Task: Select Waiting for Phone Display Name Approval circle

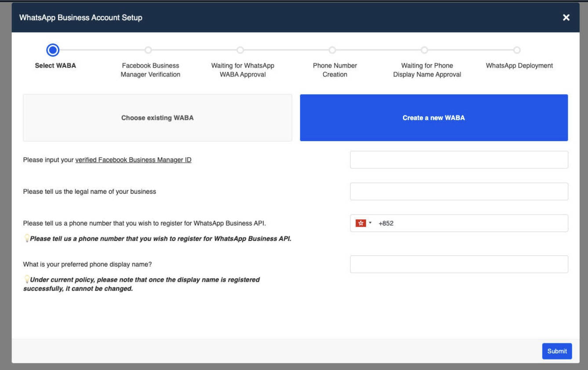Action: point(424,50)
